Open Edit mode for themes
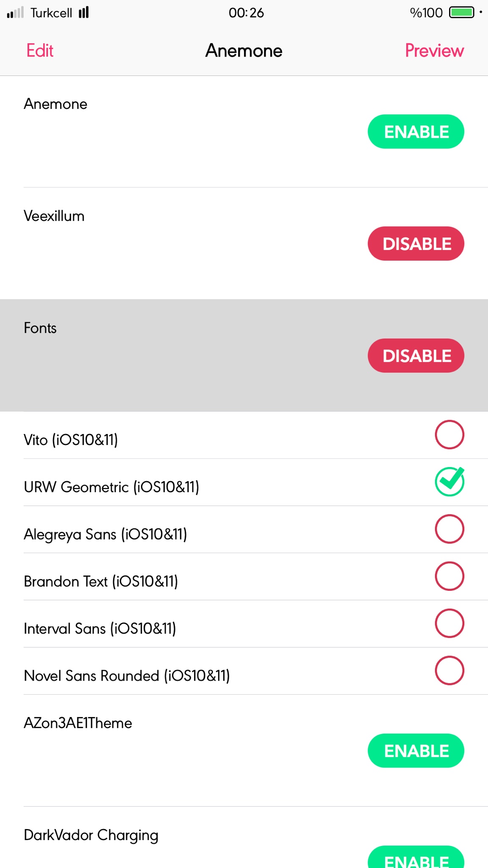488x868 pixels. (x=40, y=51)
